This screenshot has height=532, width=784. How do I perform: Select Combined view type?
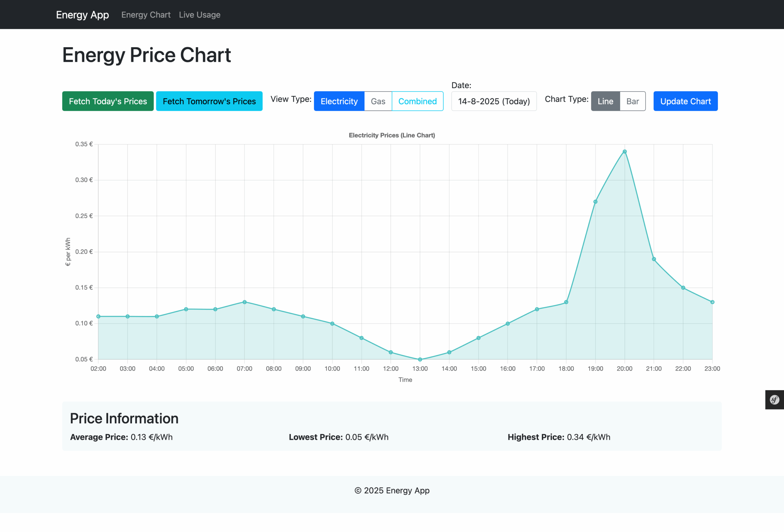click(x=417, y=101)
